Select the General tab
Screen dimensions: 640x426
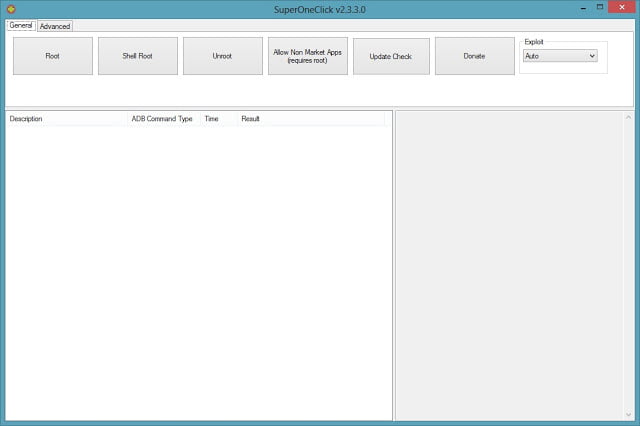pyautogui.click(x=21, y=25)
